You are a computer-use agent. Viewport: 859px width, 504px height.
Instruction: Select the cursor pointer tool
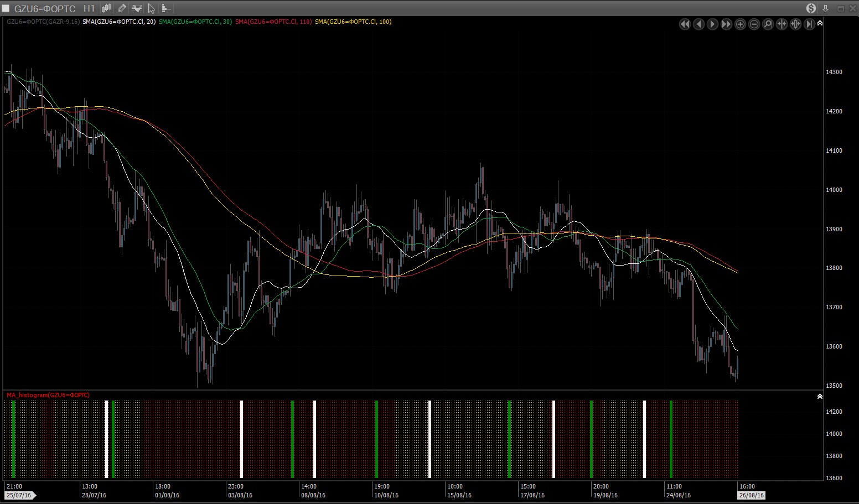(x=151, y=8)
